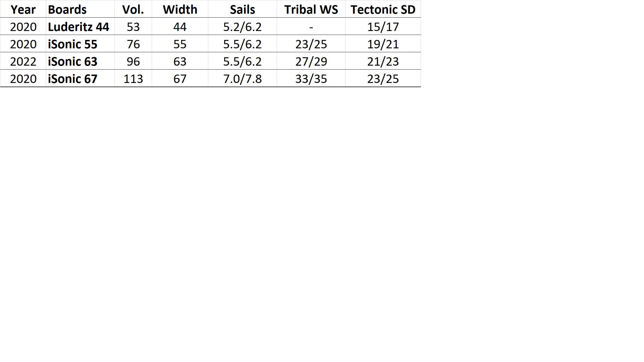
Task: Select the sails value 7.0/7.8
Action: pyautogui.click(x=242, y=79)
